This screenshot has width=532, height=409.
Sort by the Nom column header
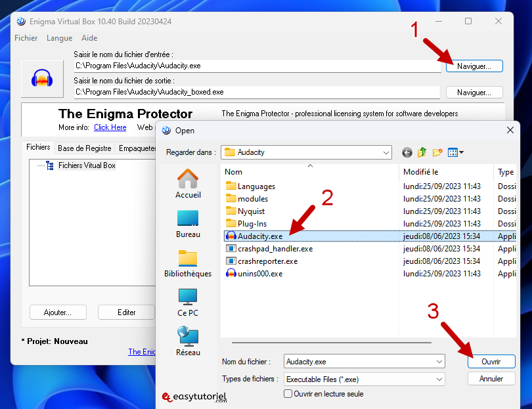[309, 172]
